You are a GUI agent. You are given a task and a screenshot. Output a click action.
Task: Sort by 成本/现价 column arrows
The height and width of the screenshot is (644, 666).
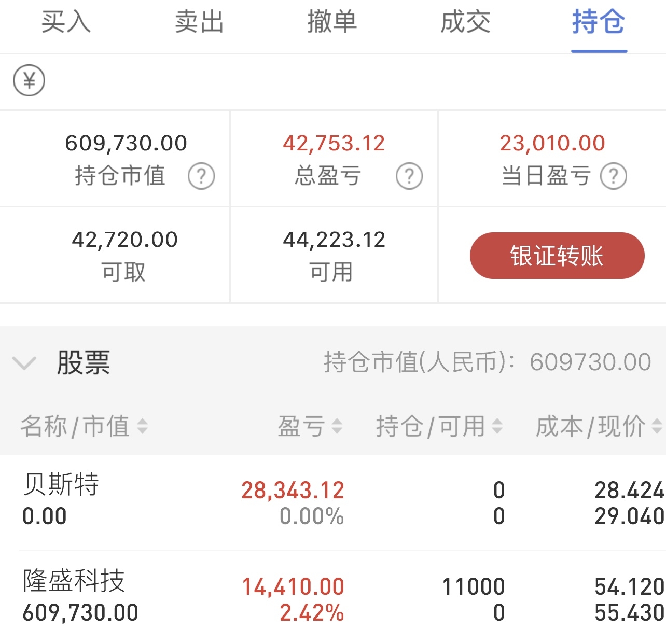[657, 426]
